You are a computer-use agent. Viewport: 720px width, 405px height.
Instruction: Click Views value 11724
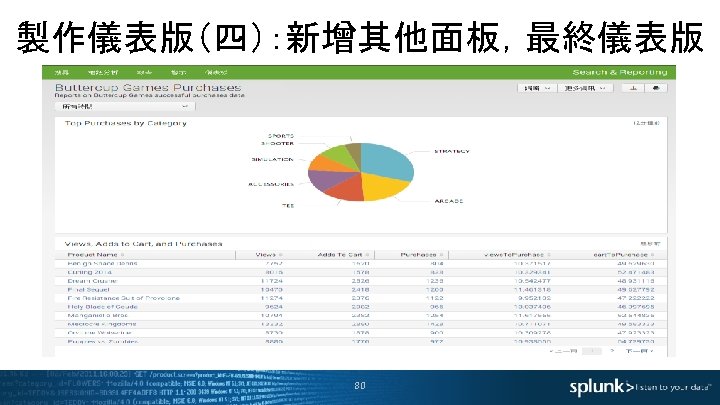[271, 281]
